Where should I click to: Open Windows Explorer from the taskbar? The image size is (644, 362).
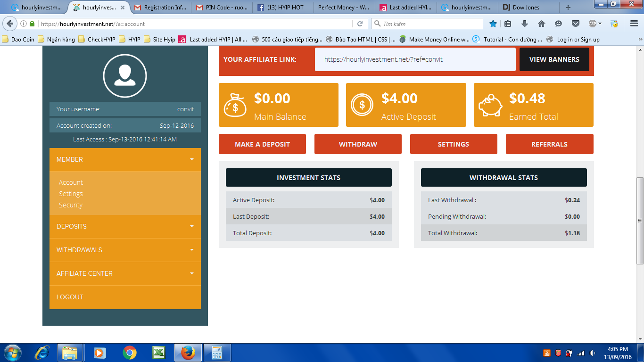(70, 353)
